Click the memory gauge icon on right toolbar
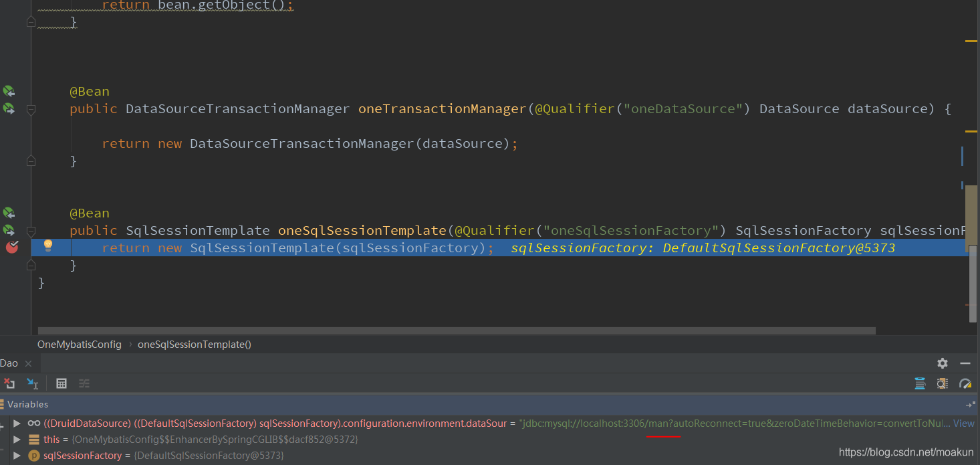This screenshot has height=465, width=980. pyautogui.click(x=965, y=383)
